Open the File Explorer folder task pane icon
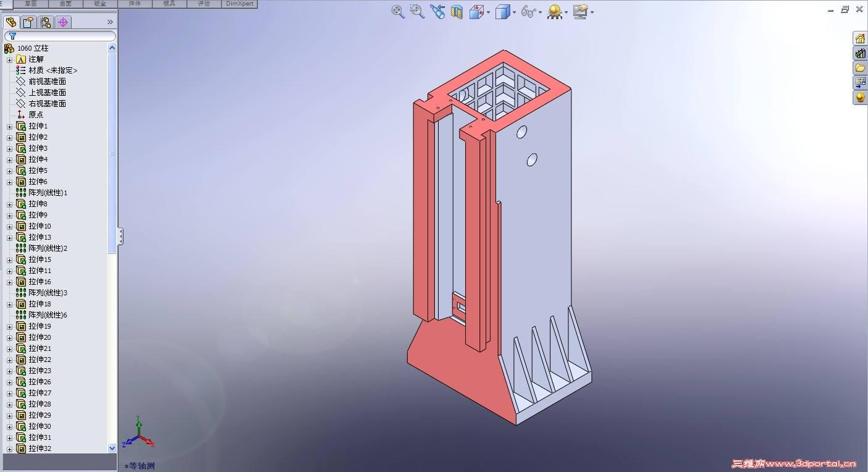This screenshot has height=472, width=868. point(860,68)
